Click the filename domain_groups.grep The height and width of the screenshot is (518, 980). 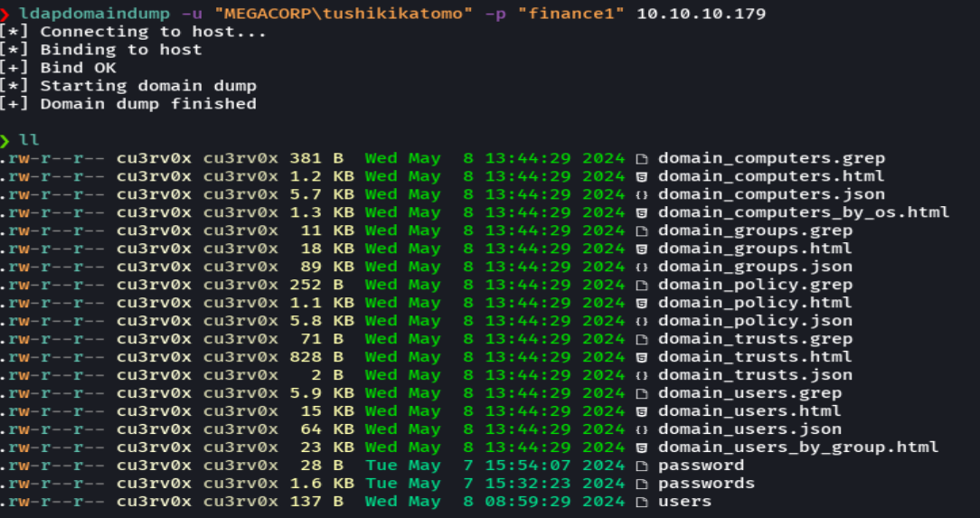[x=755, y=231]
